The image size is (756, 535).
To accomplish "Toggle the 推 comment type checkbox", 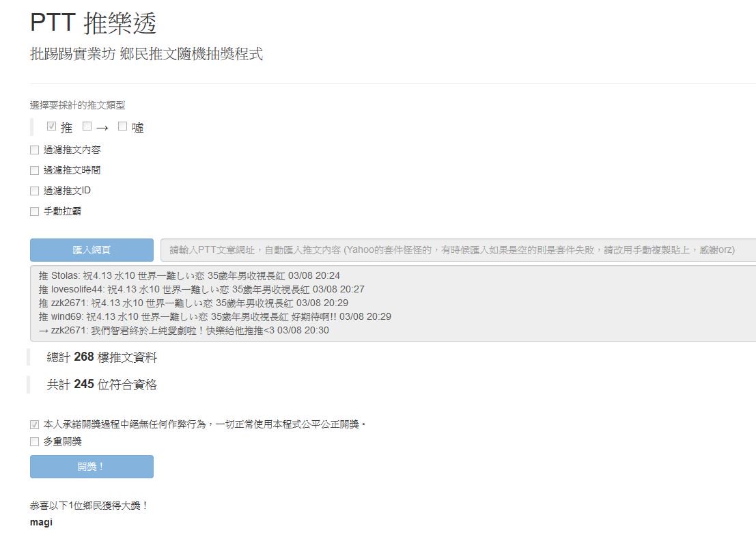I will click(x=52, y=126).
